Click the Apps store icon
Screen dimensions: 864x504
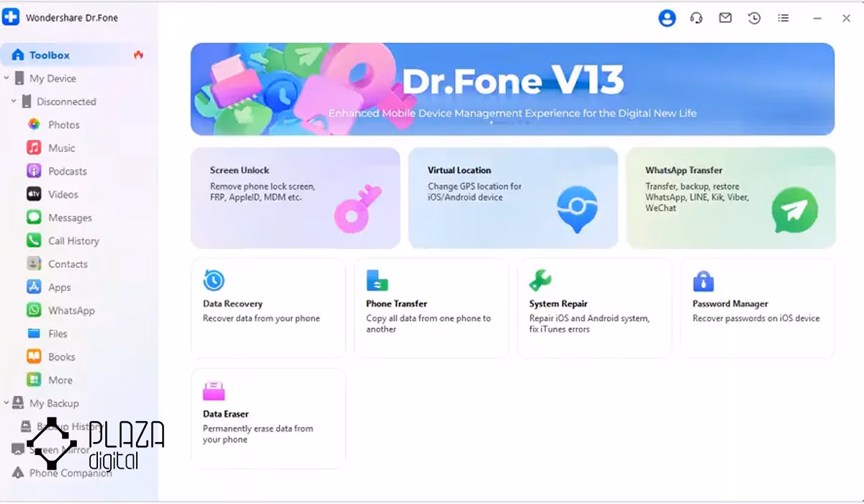tap(34, 287)
